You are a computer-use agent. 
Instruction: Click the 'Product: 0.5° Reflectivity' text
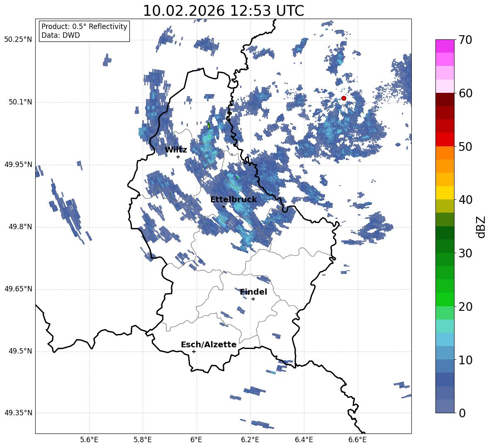pyautogui.click(x=84, y=26)
